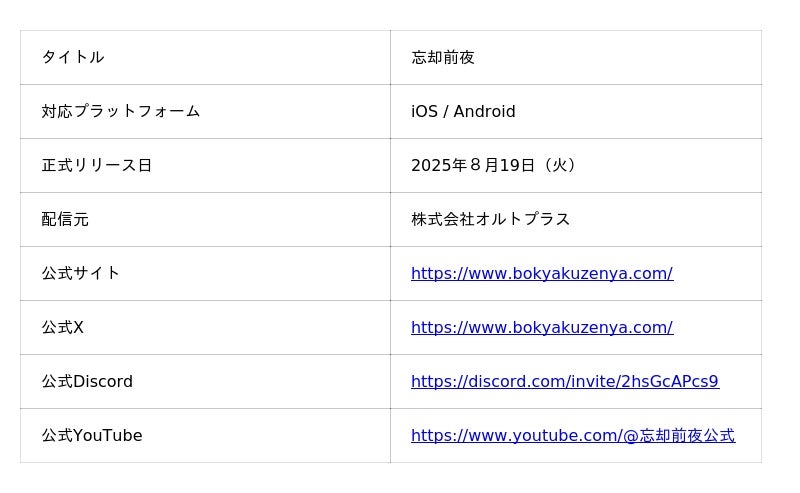Select the 対応プラットフォーム label cell
This screenshot has height=493, width=800.
pyautogui.click(x=121, y=111)
